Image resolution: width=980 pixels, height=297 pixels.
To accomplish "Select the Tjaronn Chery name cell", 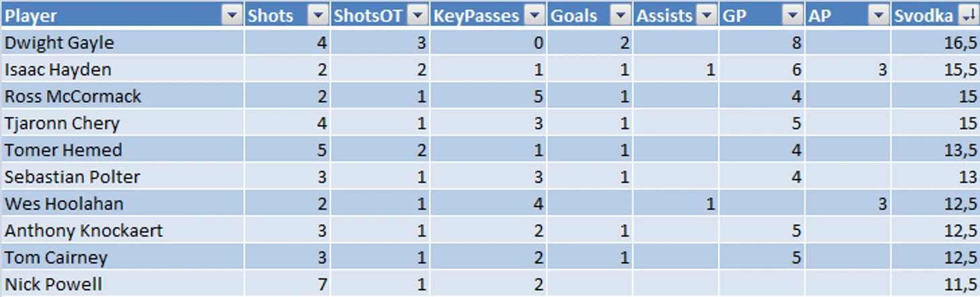I will coord(122,123).
